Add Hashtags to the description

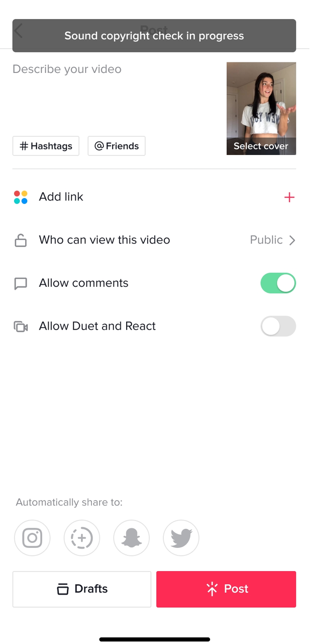pos(46,146)
